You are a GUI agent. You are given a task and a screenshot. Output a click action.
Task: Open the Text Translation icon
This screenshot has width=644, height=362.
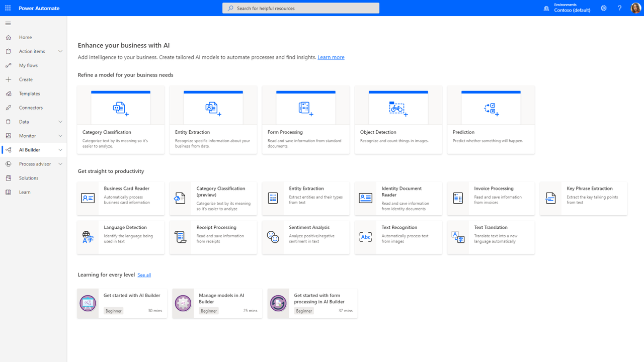458,237
